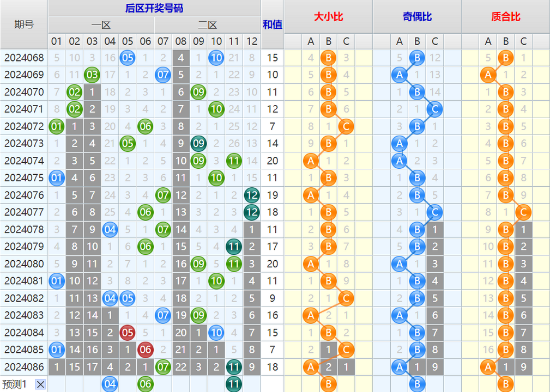Viewport: 550px width, 392px height.
Task: Click number column header 01
Action: 57,41
